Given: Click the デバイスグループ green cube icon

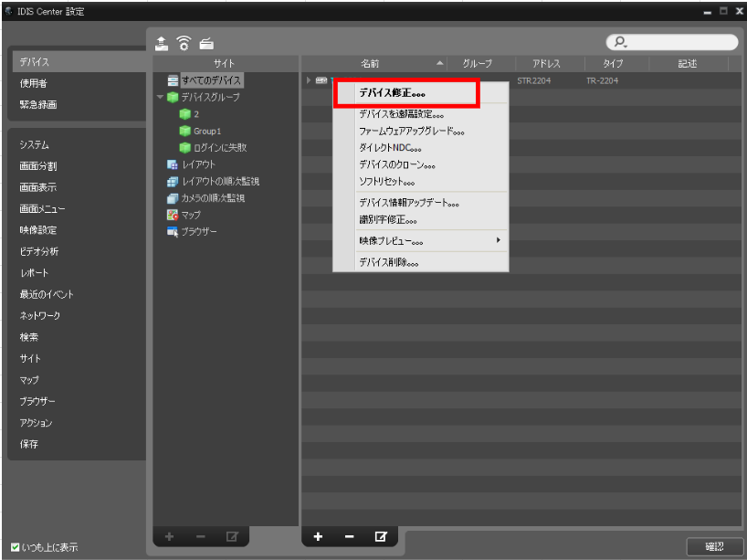Looking at the screenshot, I should [173, 97].
